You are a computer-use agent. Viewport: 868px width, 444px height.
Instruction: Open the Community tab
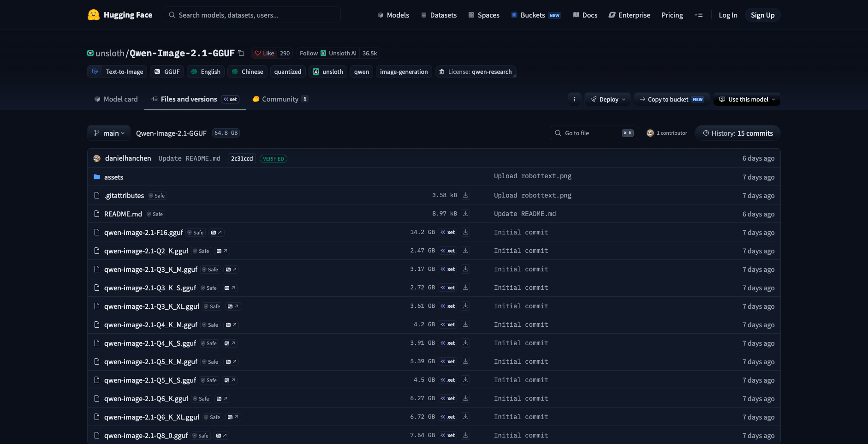(x=280, y=99)
